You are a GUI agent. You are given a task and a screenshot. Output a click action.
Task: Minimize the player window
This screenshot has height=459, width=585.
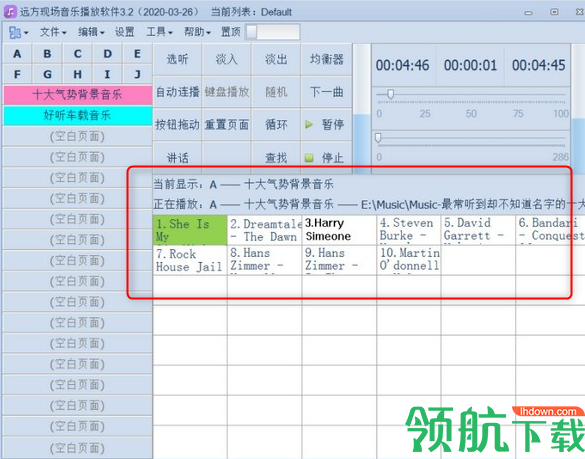529,12
